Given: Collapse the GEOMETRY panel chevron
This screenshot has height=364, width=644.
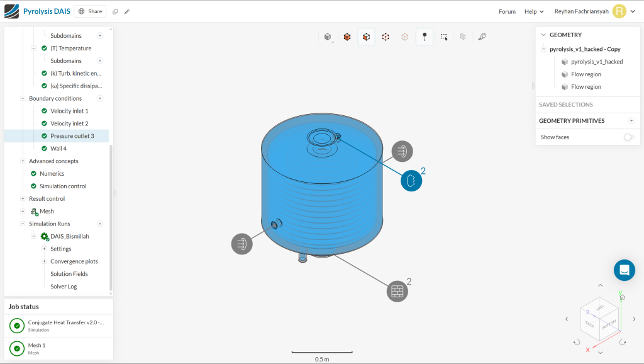Looking at the screenshot, I should (543, 35).
